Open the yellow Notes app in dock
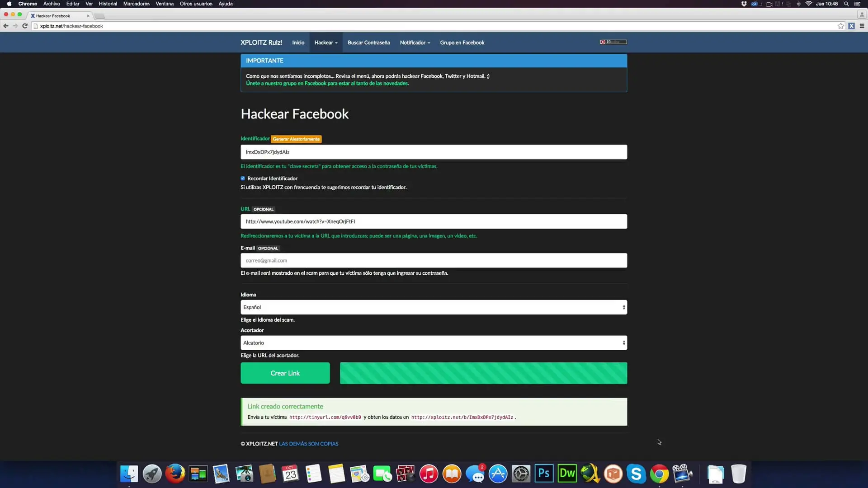The width and height of the screenshot is (868, 488). [x=337, y=474]
